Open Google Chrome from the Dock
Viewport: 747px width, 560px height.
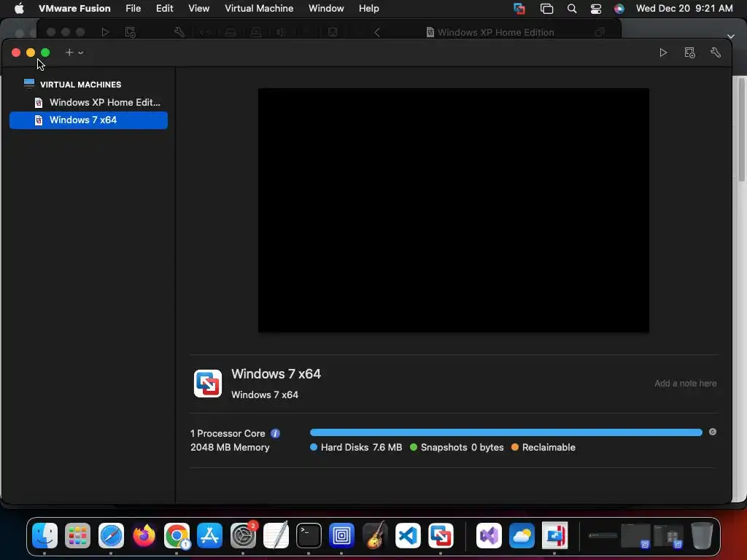click(177, 535)
